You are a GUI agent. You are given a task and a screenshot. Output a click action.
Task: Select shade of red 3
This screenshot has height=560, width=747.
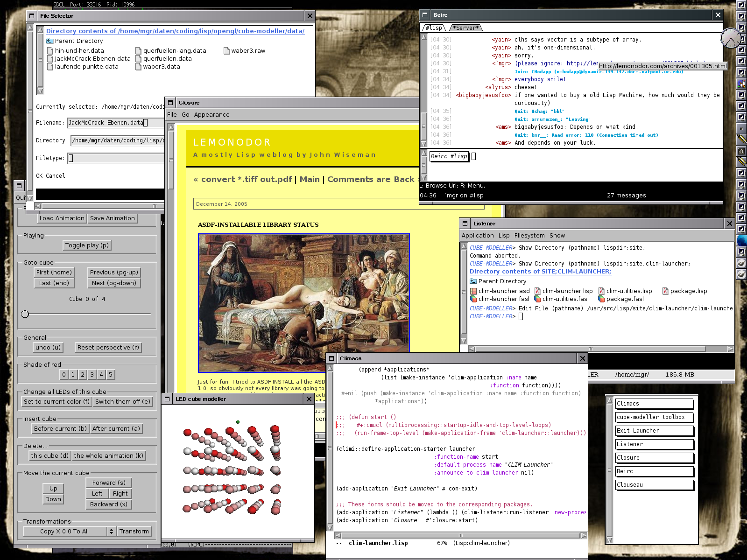[92, 375]
